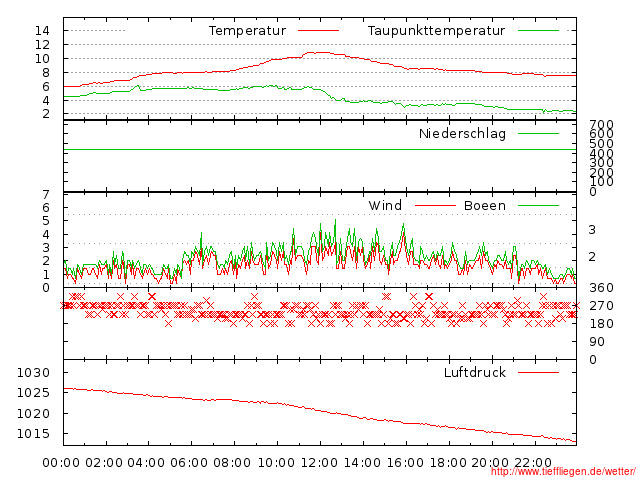This screenshot has height=480, width=640.
Task: Click the 10:00 time axis label
Action: tap(276, 463)
